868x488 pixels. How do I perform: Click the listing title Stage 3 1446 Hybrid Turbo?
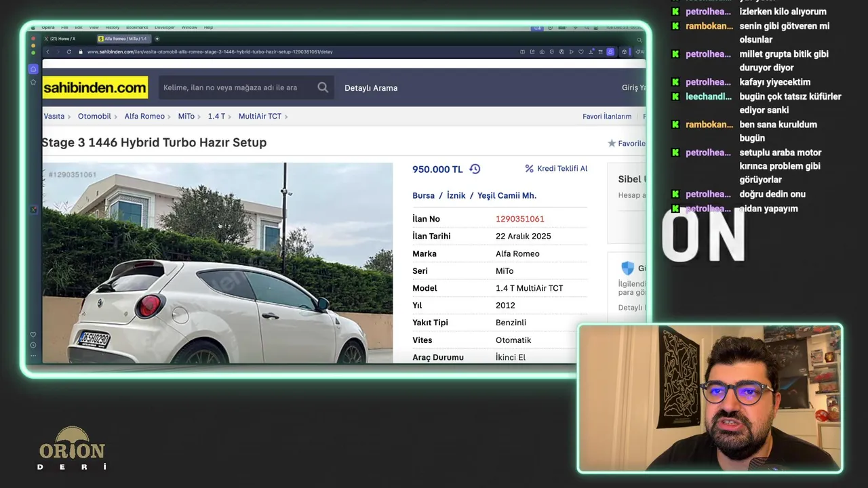[x=154, y=143]
